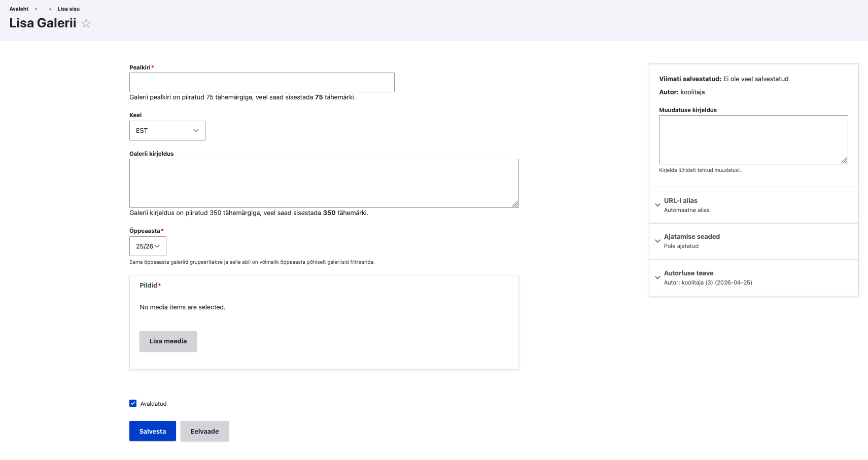Click the chevron icon beside Ajatamise seaded
Image resolution: width=868 pixels, height=460 pixels.
657,241
